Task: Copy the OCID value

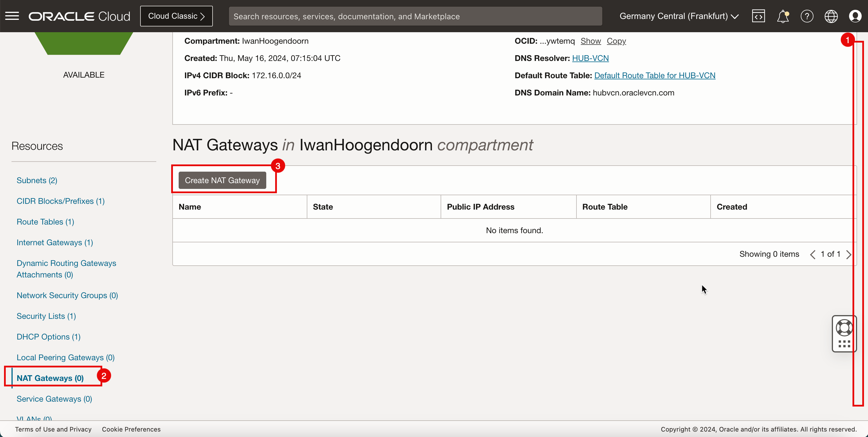Action: point(616,41)
